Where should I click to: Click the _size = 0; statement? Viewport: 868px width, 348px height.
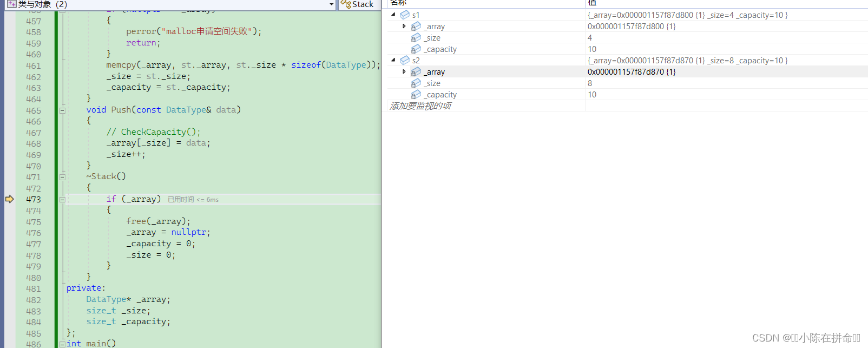point(151,255)
